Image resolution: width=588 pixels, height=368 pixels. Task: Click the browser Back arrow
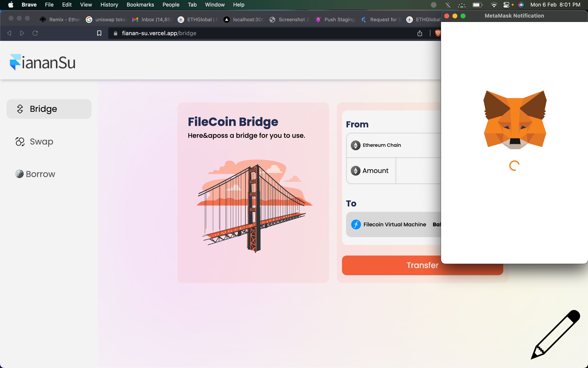pos(9,33)
